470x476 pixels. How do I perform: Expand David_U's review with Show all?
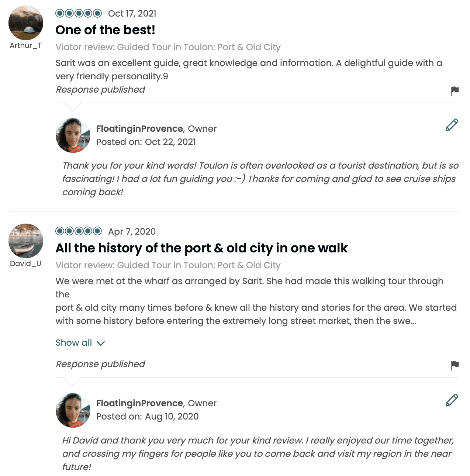tap(74, 343)
